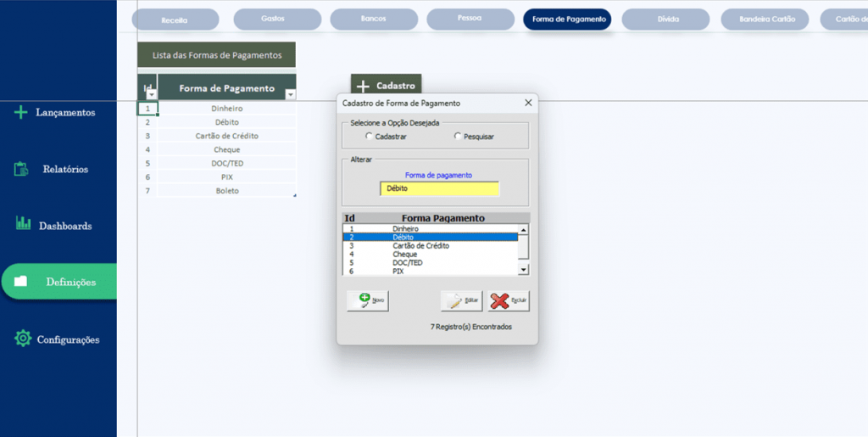This screenshot has width=868, height=437.
Task: Click the blue Forma de pagamento label
Action: point(438,175)
